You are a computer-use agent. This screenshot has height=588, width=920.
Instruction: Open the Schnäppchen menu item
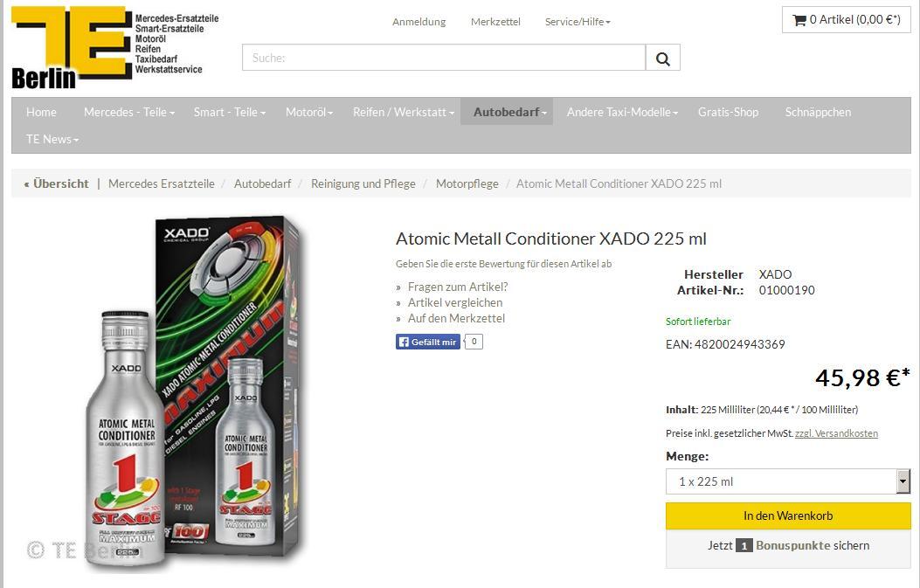(818, 112)
